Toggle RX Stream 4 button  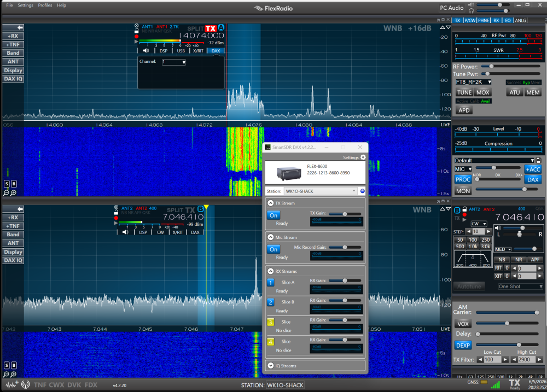point(271,342)
